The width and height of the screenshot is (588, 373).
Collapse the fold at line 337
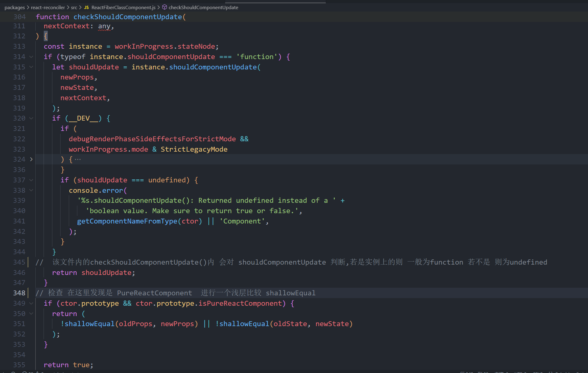click(31, 180)
